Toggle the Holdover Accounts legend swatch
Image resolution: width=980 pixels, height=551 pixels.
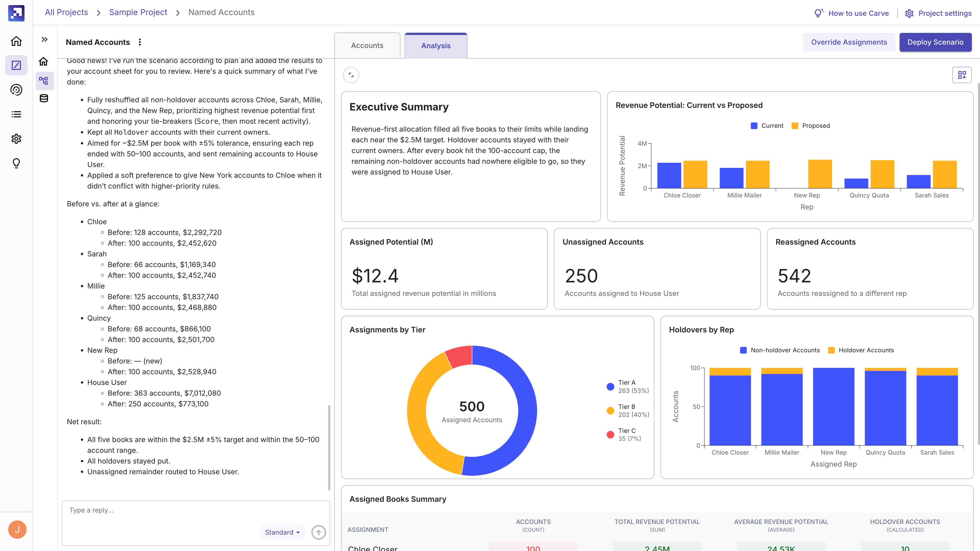tap(831, 350)
